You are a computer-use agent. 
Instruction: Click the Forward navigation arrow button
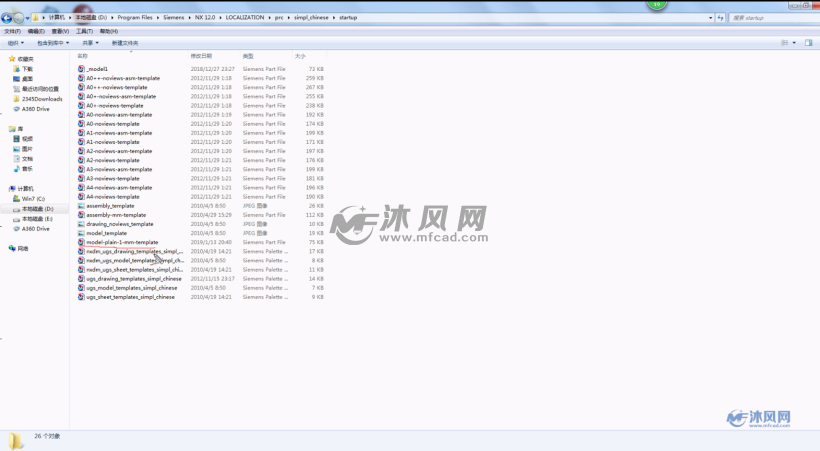19,18
